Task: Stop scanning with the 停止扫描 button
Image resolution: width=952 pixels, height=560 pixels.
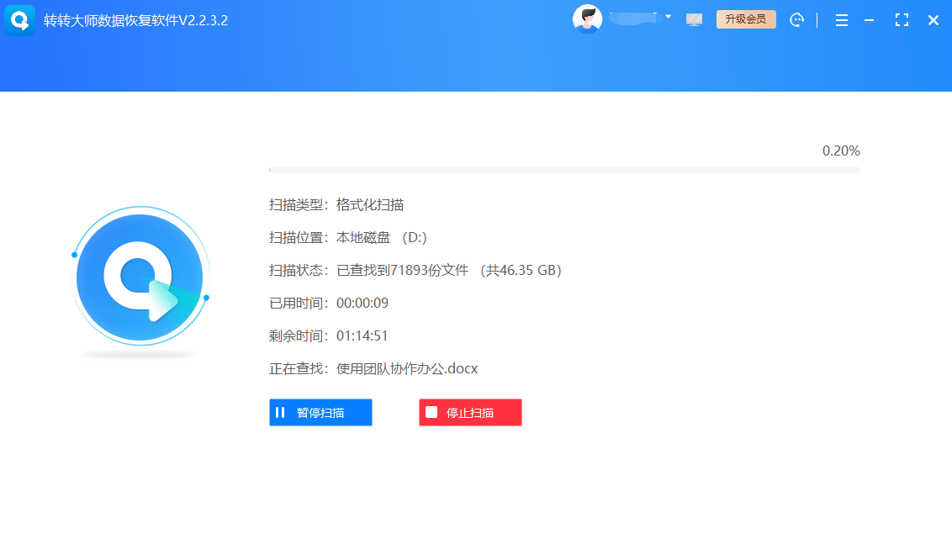Action: pyautogui.click(x=470, y=412)
